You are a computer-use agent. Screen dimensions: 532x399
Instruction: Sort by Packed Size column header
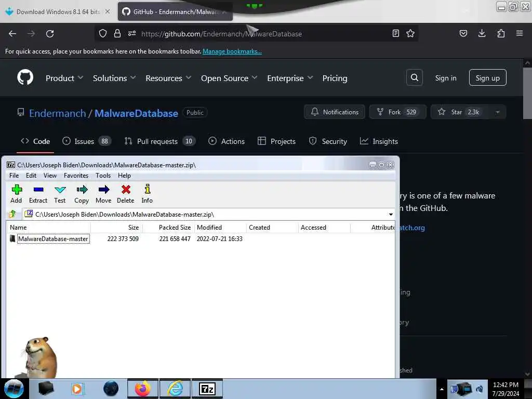(169, 228)
